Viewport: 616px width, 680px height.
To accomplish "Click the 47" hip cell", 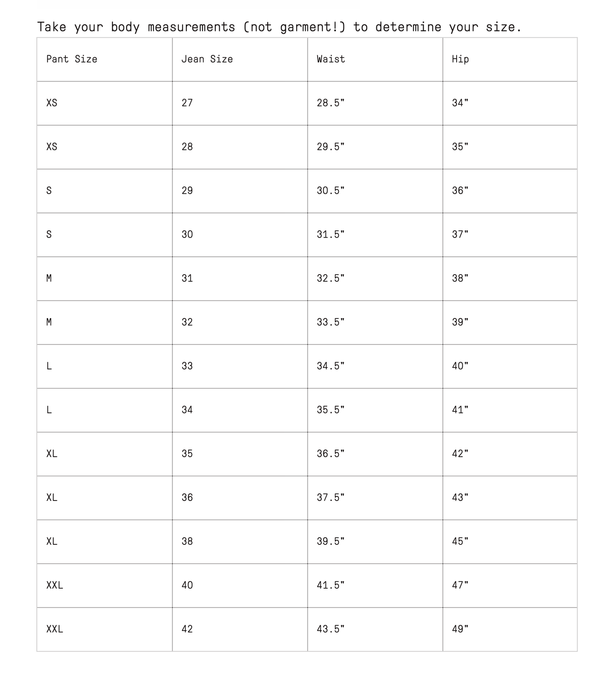I will (460, 585).
